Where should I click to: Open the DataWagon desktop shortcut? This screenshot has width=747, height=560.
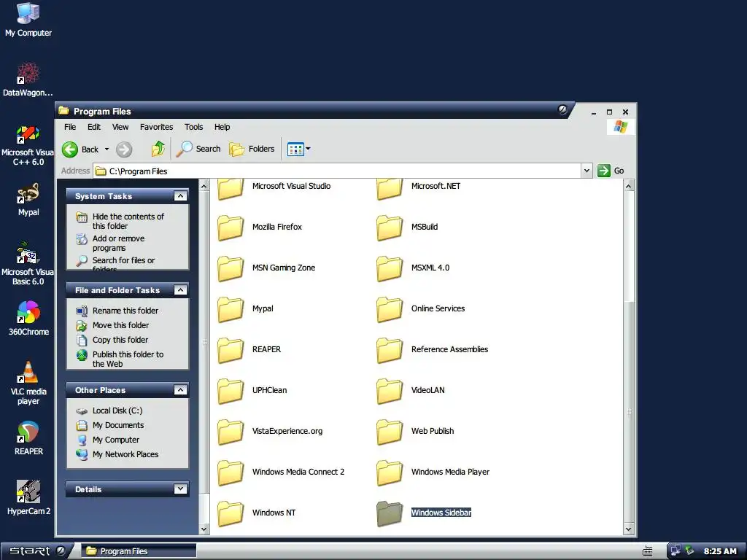(x=28, y=79)
